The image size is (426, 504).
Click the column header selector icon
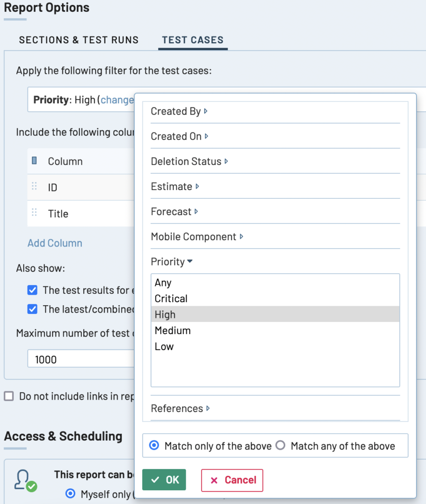[x=34, y=160]
